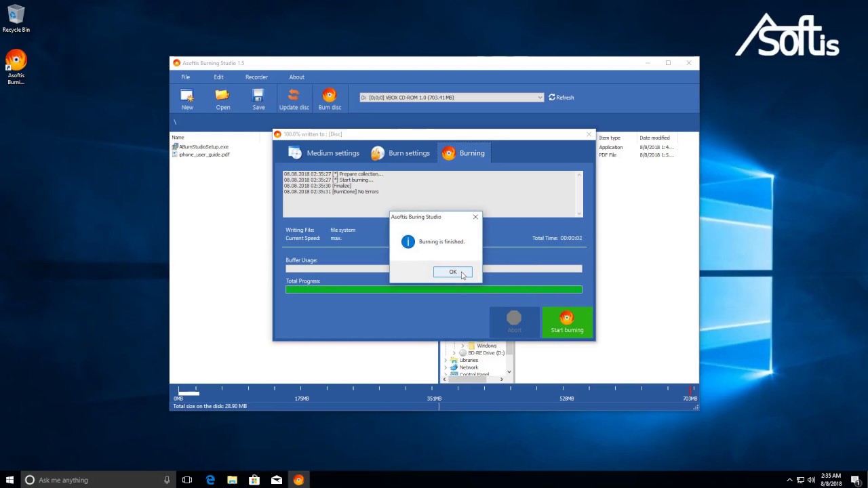This screenshot has width=868, height=488.
Task: Click the network tray icon
Action: click(801, 480)
